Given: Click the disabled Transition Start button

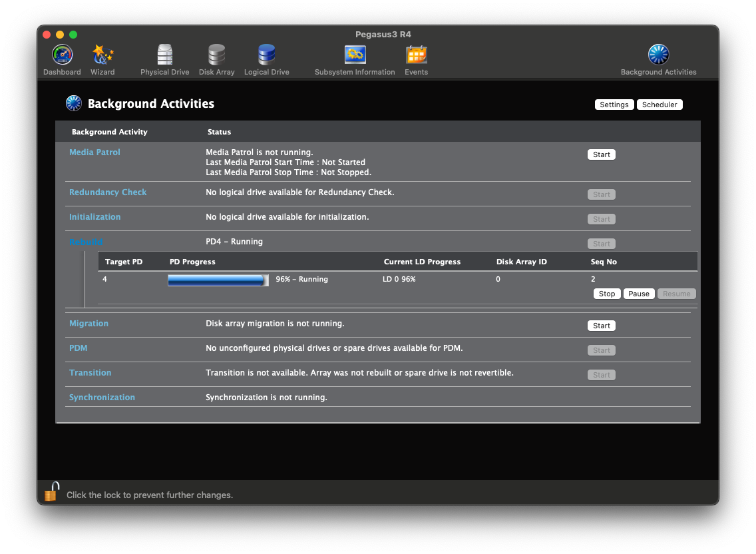Looking at the screenshot, I should coord(601,375).
